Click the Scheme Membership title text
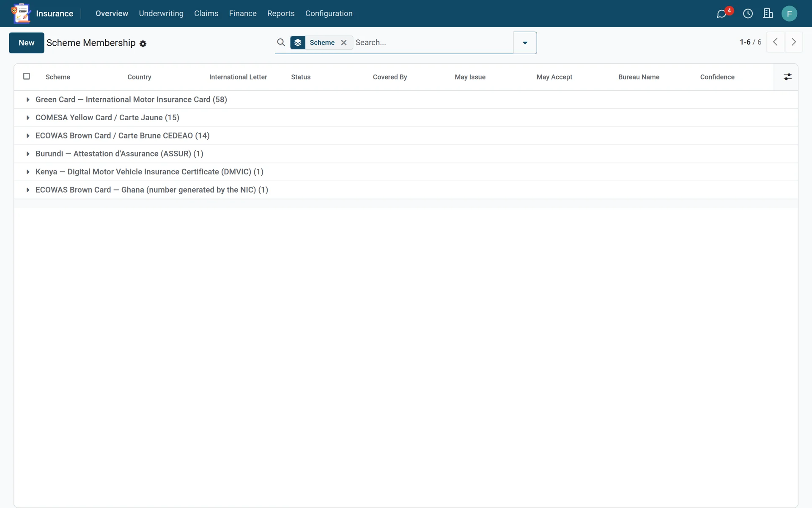 91,43
